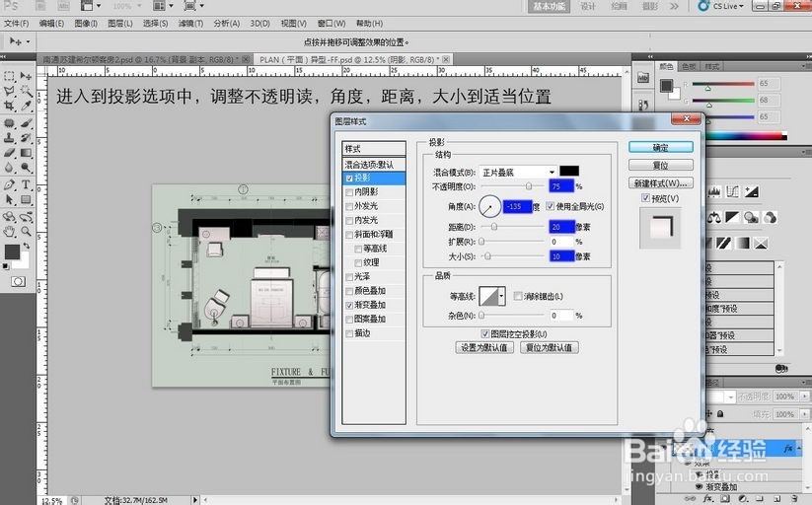Select the Move tool in toolbox
This screenshot has width=812, height=505.
26,76
